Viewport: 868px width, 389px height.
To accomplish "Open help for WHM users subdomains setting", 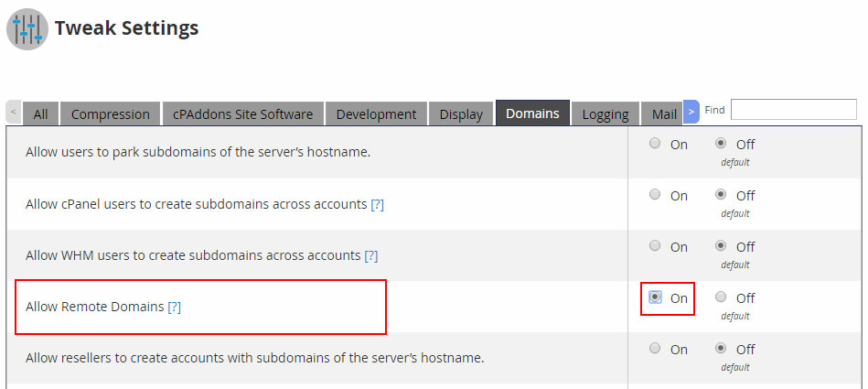I will (370, 255).
